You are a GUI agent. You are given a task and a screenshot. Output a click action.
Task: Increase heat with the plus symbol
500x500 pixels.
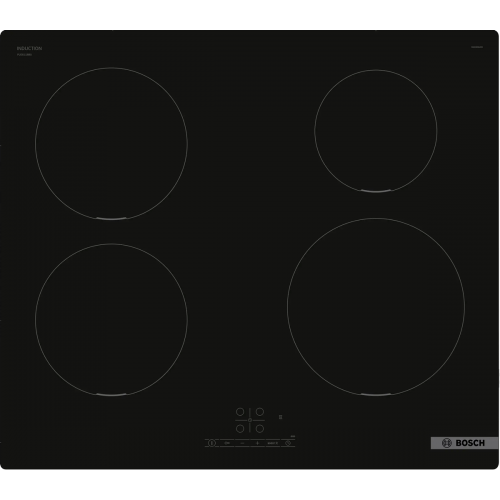pos(257,443)
